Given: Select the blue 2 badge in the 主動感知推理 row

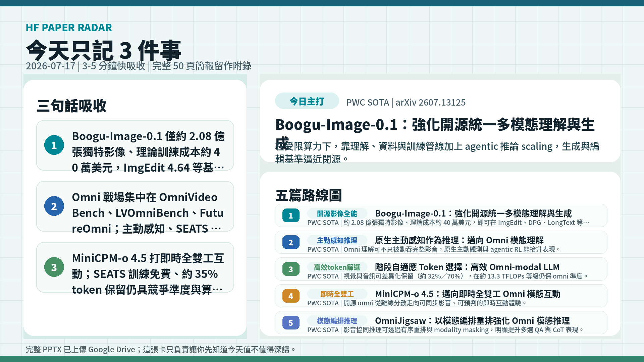Looking at the screenshot, I should point(291,242).
